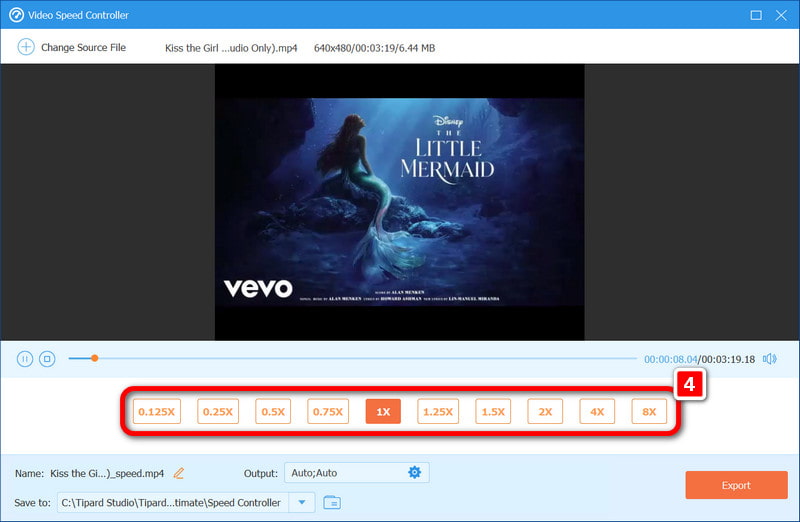The height and width of the screenshot is (522, 800).
Task: Click current time 00:00:08.04
Action: pyautogui.click(x=670, y=359)
